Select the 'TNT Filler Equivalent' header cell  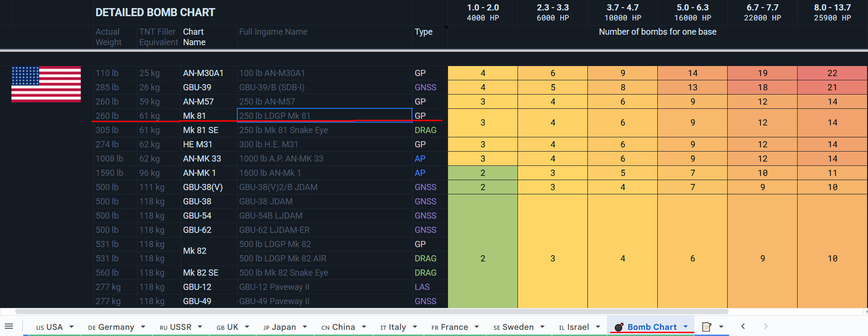[x=159, y=37]
